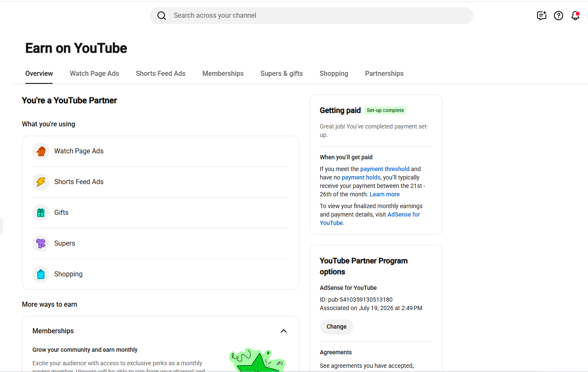Viewport: 588px width, 372px height.
Task: Click the Change AdSense button
Action: coord(337,327)
